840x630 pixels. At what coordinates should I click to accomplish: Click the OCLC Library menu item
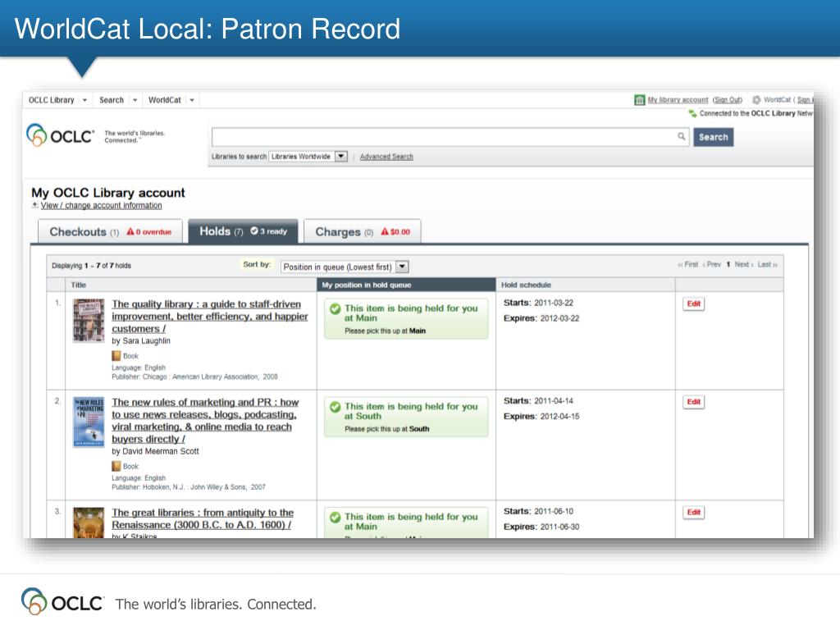click(x=52, y=100)
